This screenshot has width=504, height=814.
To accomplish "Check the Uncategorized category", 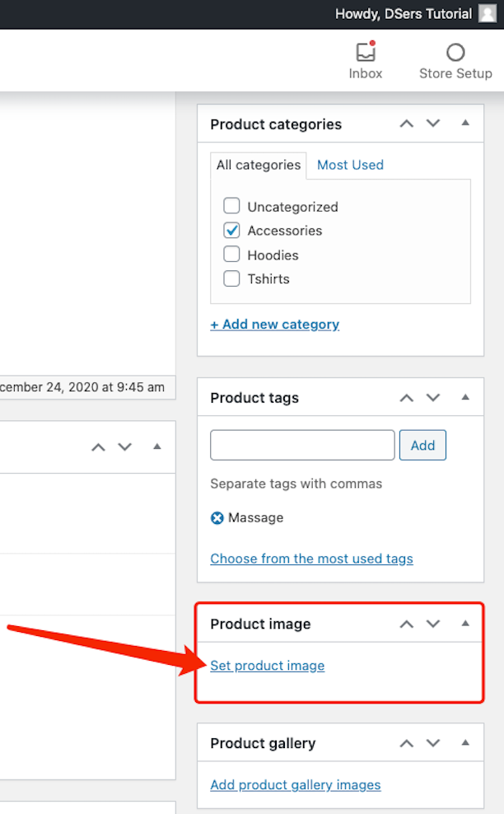I will (231, 206).
